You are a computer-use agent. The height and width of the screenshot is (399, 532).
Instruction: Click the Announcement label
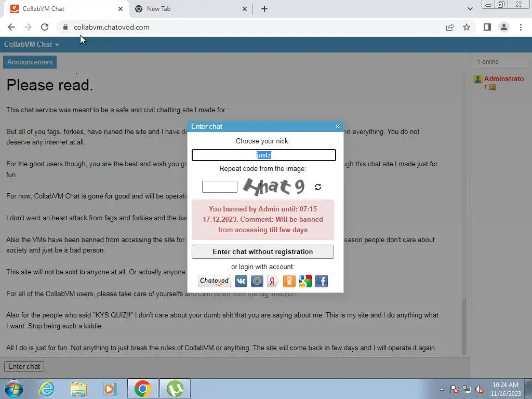(x=30, y=62)
